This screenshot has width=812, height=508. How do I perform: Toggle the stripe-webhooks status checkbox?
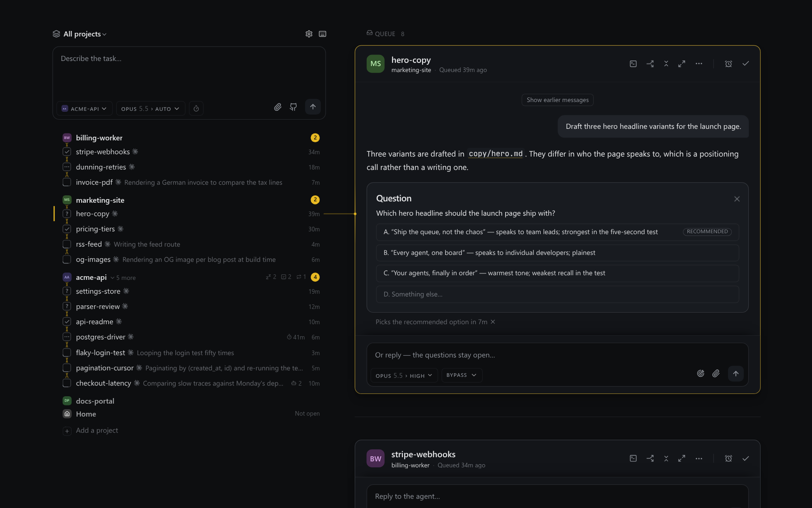67,152
